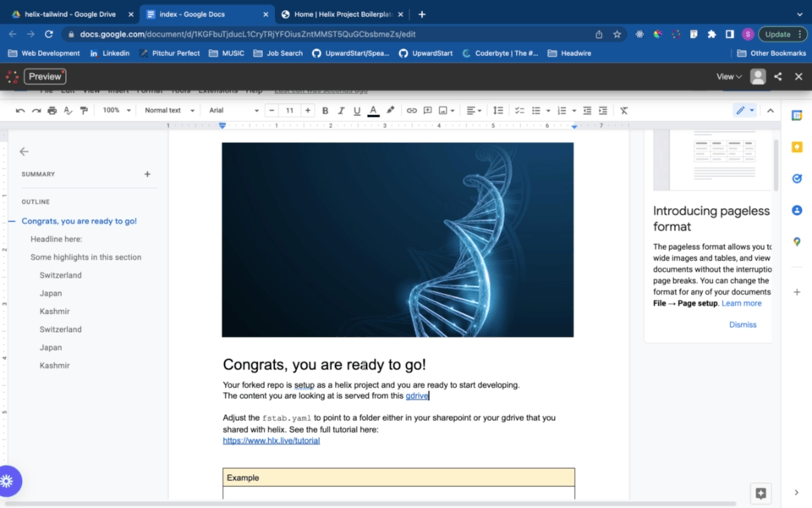Click the Bold formatting icon
The image size is (812, 508).
click(325, 111)
